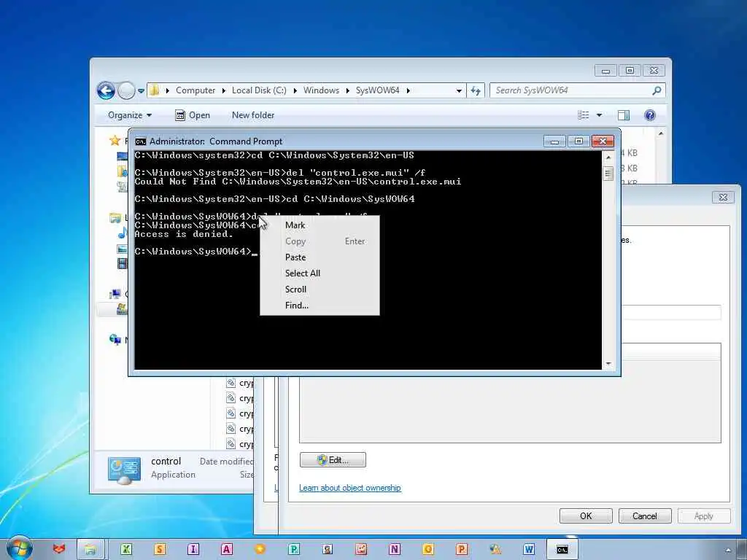The image size is (747, 560).
Task: Click the purple I icon on taskbar
Action: coord(193,549)
